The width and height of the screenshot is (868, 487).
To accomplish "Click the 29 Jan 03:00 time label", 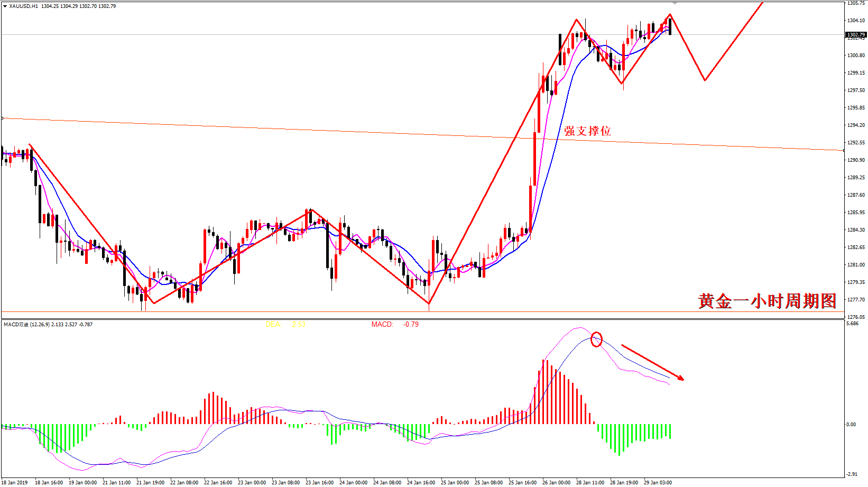I will tap(658, 482).
